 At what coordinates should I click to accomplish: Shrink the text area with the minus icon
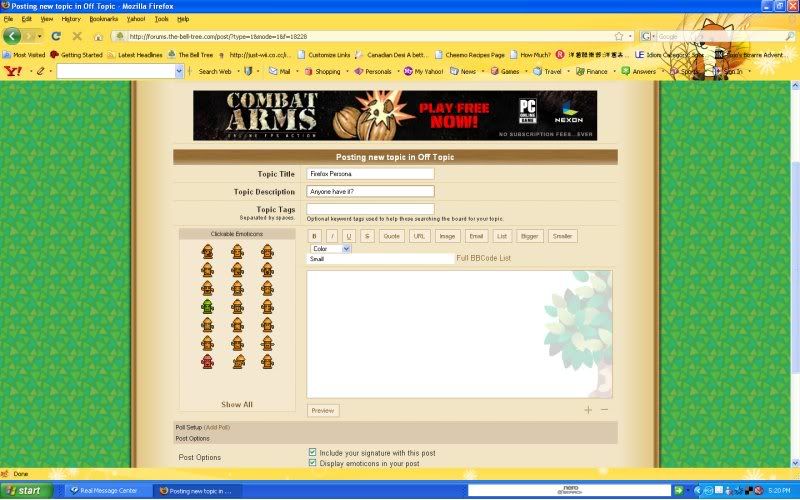[x=604, y=410]
